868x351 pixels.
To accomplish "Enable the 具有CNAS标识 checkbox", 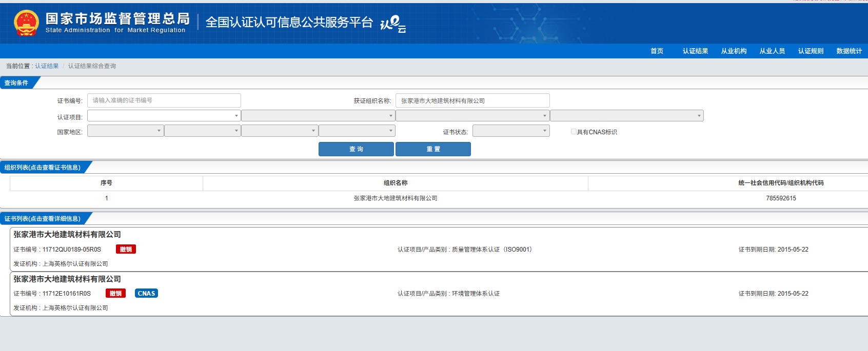I will 574,132.
